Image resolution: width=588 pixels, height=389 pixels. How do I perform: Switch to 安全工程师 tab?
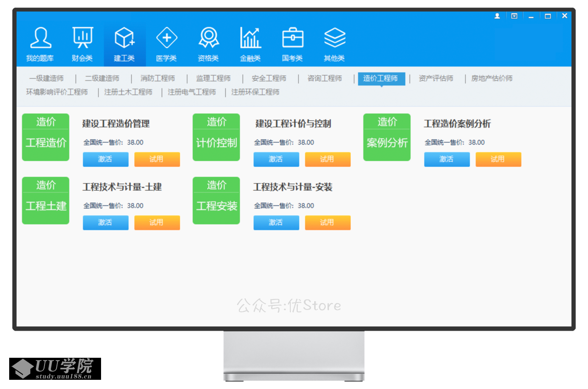pos(269,79)
